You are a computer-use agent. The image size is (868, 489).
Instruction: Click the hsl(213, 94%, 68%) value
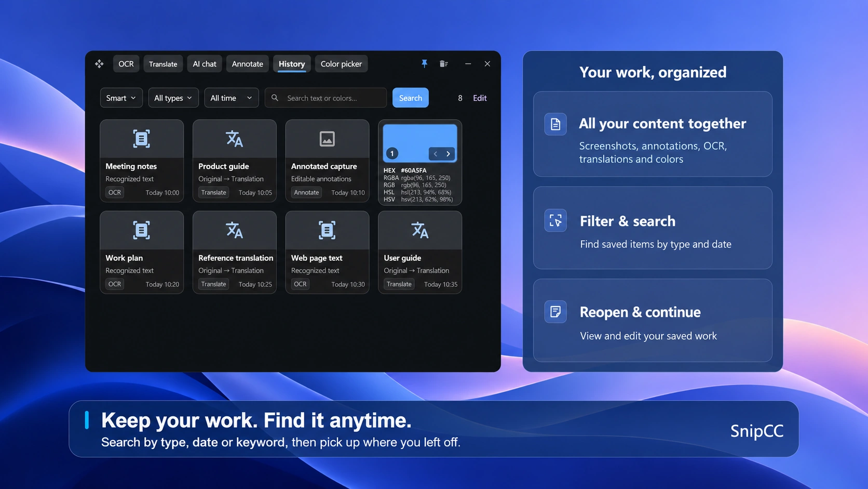426,192
